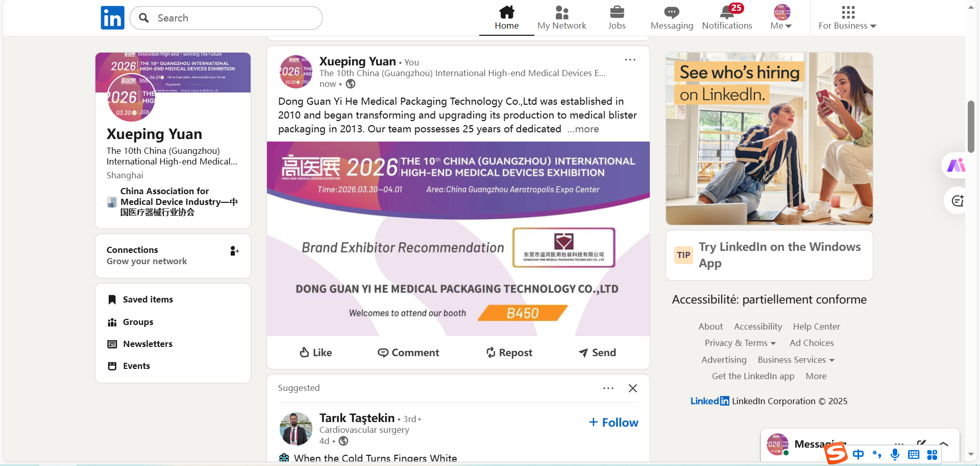
Task: Open the Notifications bell icon
Action: click(x=727, y=12)
